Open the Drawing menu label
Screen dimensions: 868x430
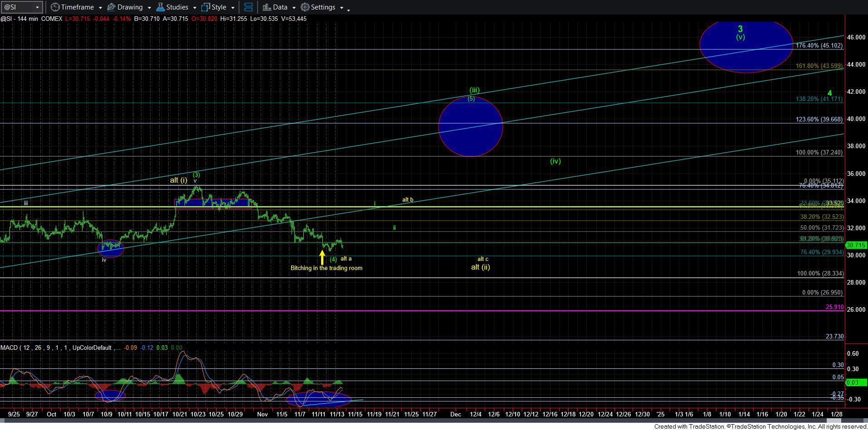coord(130,7)
